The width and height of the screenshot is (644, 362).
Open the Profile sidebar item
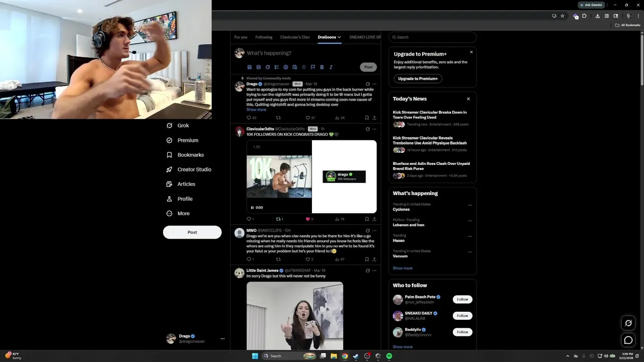pyautogui.click(x=179, y=199)
